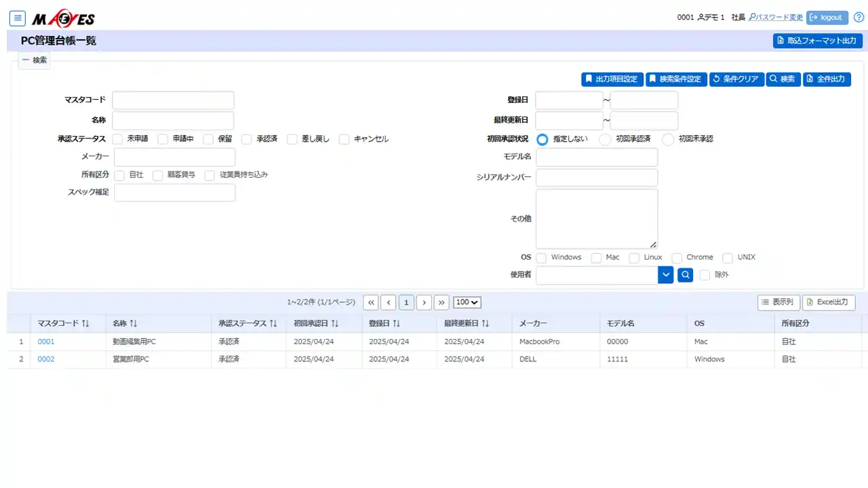
Task: Collapse the 検索 panel
Action: click(34, 60)
